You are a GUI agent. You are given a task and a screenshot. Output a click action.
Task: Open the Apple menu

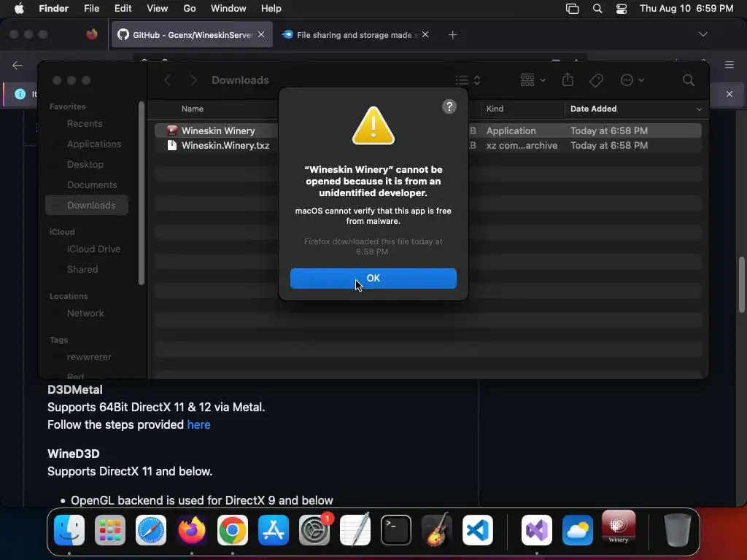point(19,9)
